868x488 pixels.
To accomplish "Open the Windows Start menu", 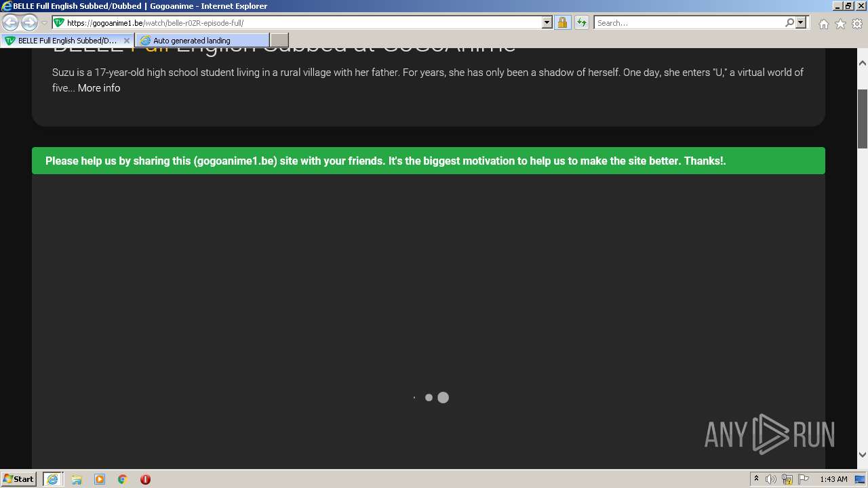I will click(19, 479).
